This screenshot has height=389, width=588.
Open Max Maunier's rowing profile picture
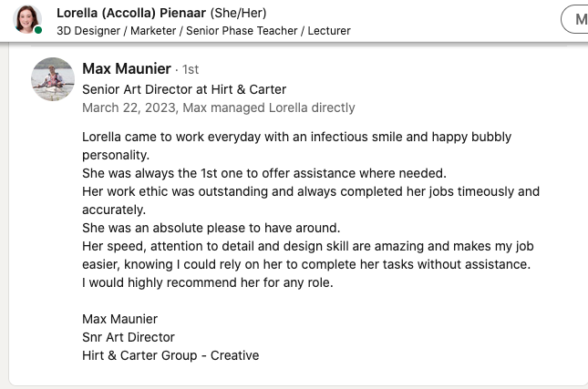(x=53, y=79)
